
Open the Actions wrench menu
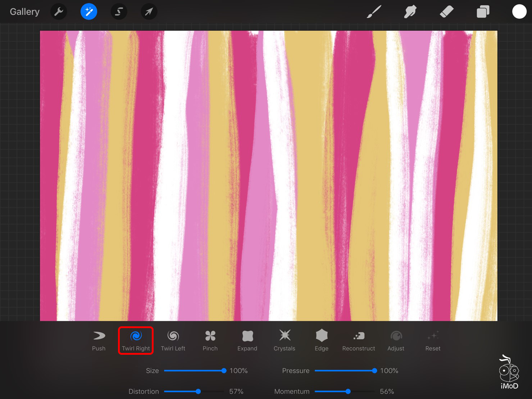pyautogui.click(x=59, y=12)
